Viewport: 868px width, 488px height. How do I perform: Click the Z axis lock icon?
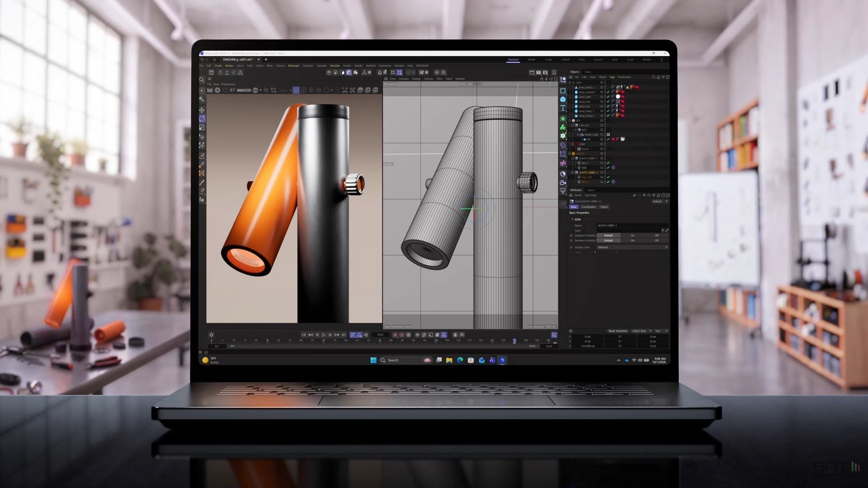233,72
